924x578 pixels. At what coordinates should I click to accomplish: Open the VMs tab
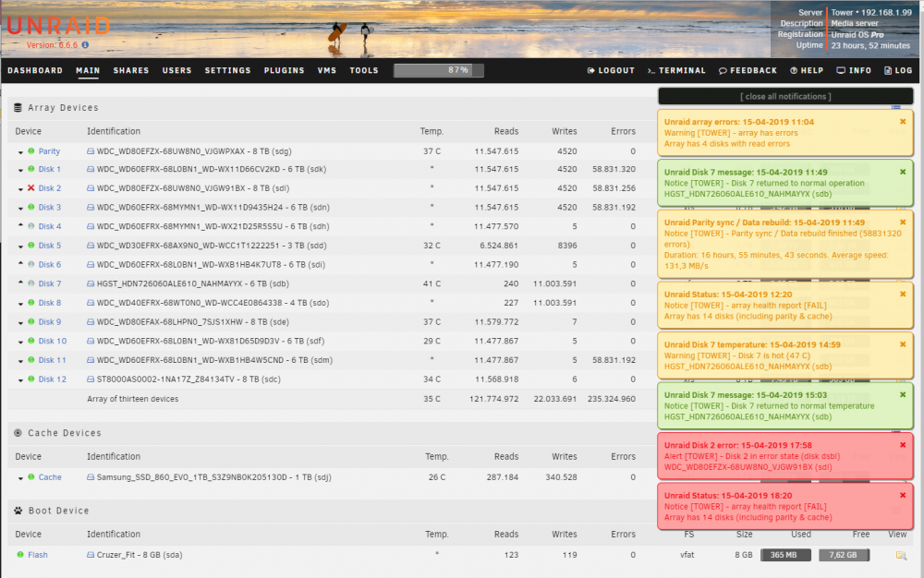tap(326, 70)
